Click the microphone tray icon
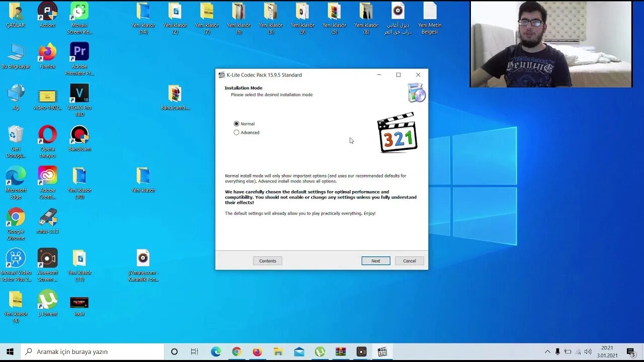Image resolution: width=644 pixels, height=362 pixels. pos(557,351)
